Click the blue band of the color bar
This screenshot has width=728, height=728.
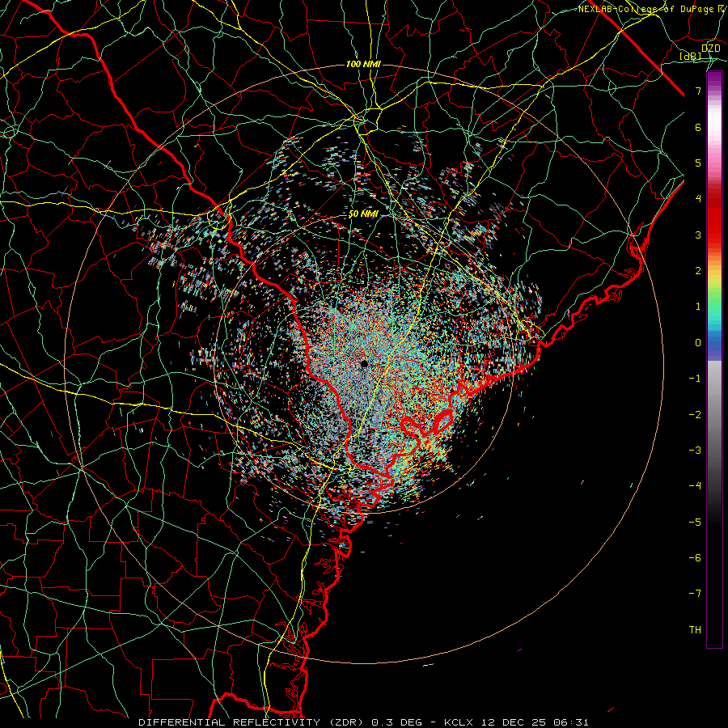coord(714,344)
